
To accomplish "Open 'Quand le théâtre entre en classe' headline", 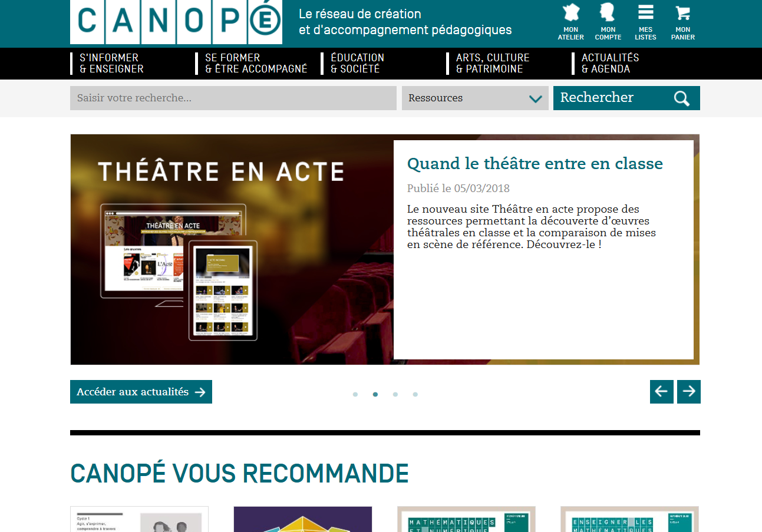I will [x=535, y=164].
